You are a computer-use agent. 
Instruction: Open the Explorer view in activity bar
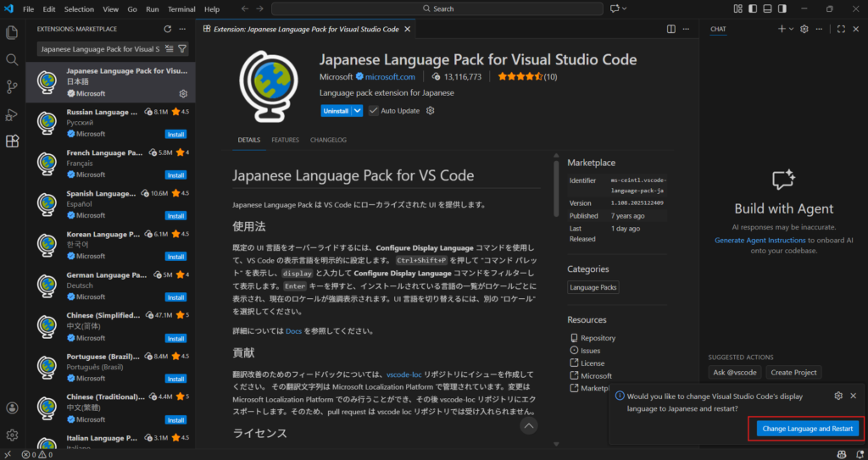tap(12, 33)
